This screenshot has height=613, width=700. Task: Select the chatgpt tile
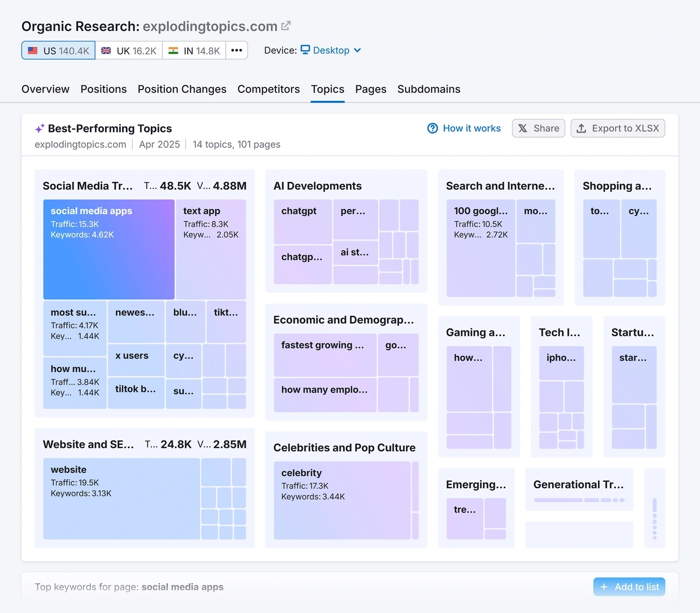pyautogui.click(x=303, y=222)
